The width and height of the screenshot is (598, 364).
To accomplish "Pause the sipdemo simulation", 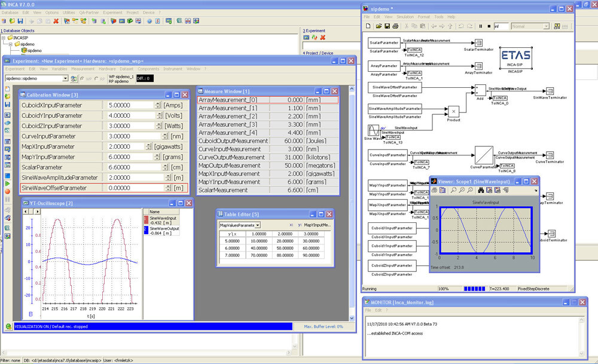I will 481,26.
